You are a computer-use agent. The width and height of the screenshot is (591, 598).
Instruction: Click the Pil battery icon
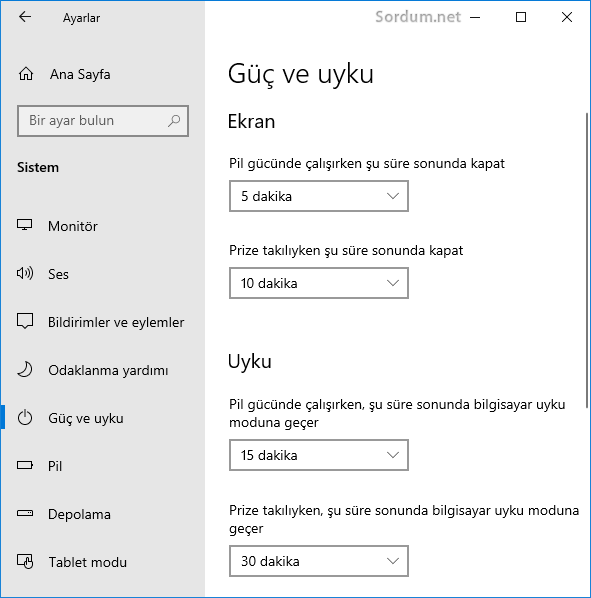tap(25, 465)
